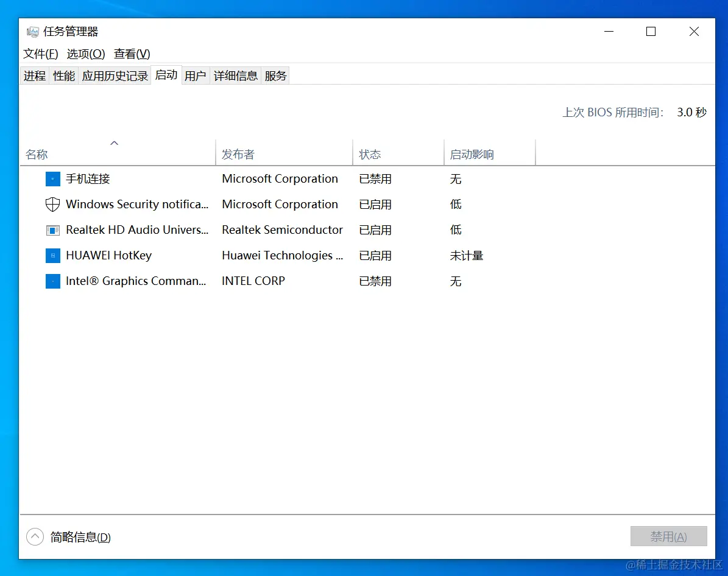Image resolution: width=728 pixels, height=576 pixels.
Task: Click publisher Realtek Semiconductor
Action: coord(282,230)
